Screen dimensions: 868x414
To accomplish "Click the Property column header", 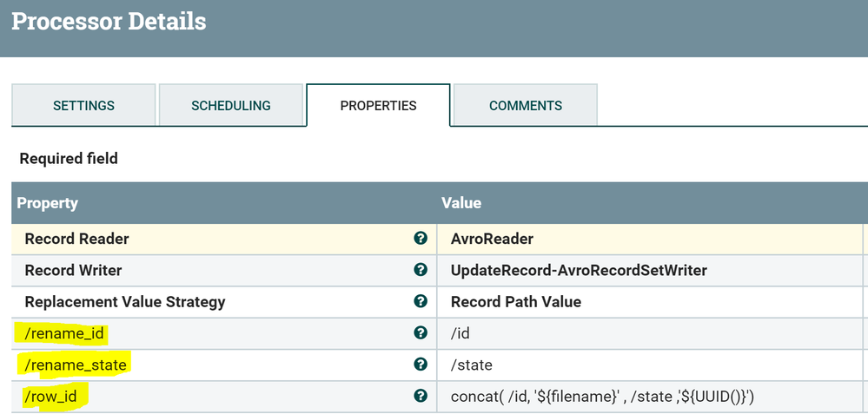I will 48,203.
